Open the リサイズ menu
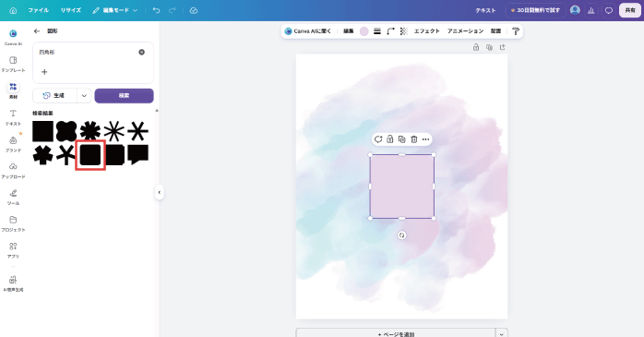The width and height of the screenshot is (644, 337). pyautogui.click(x=71, y=10)
